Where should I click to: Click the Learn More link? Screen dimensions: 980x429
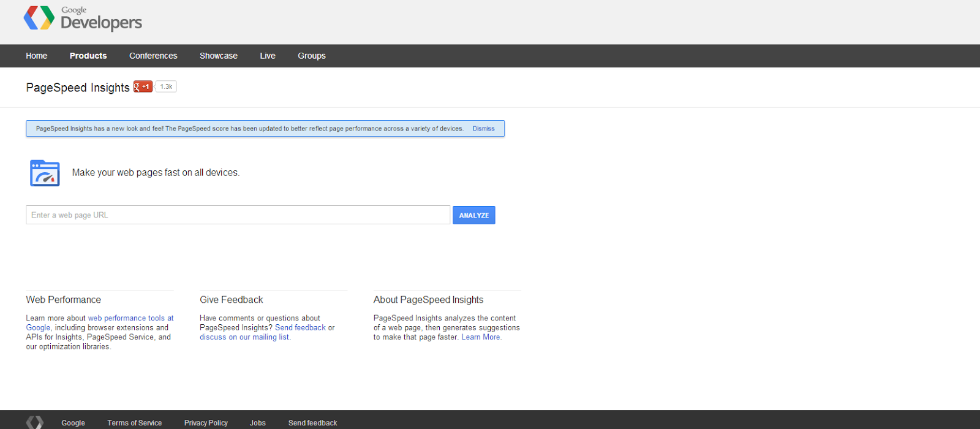click(x=481, y=337)
